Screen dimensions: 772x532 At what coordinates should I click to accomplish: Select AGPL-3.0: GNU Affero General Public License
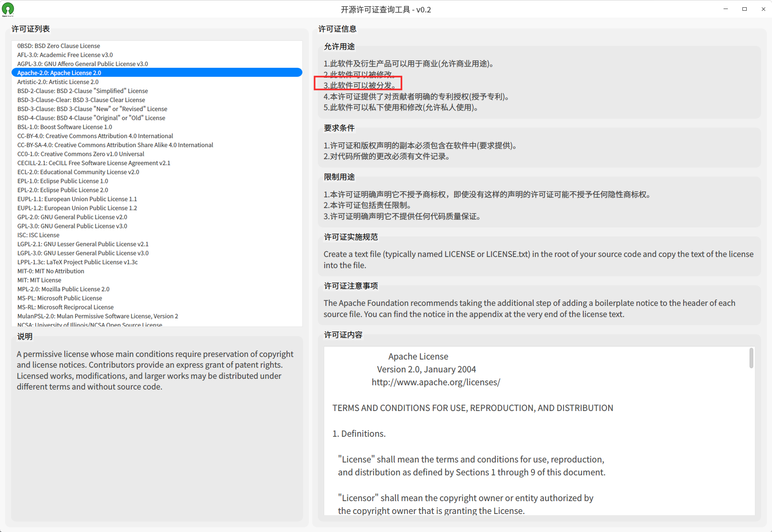157,64
